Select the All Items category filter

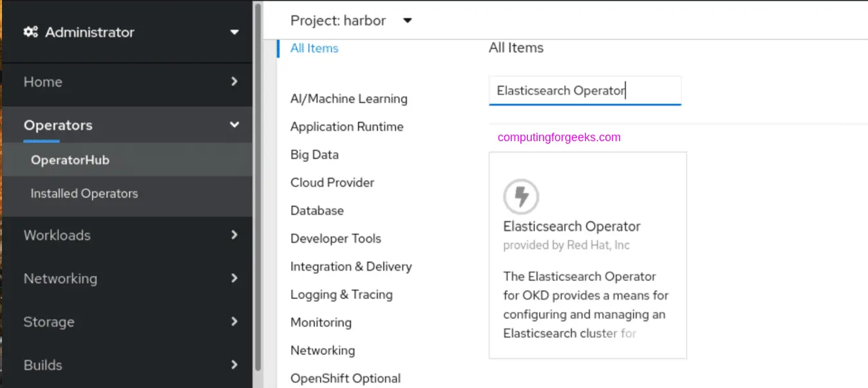point(314,48)
